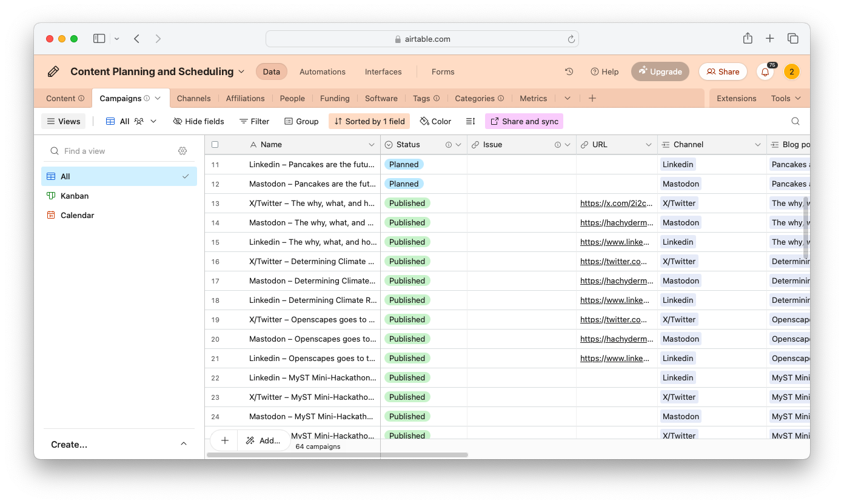The image size is (844, 504).
Task: Open the Color records option
Action: click(435, 121)
